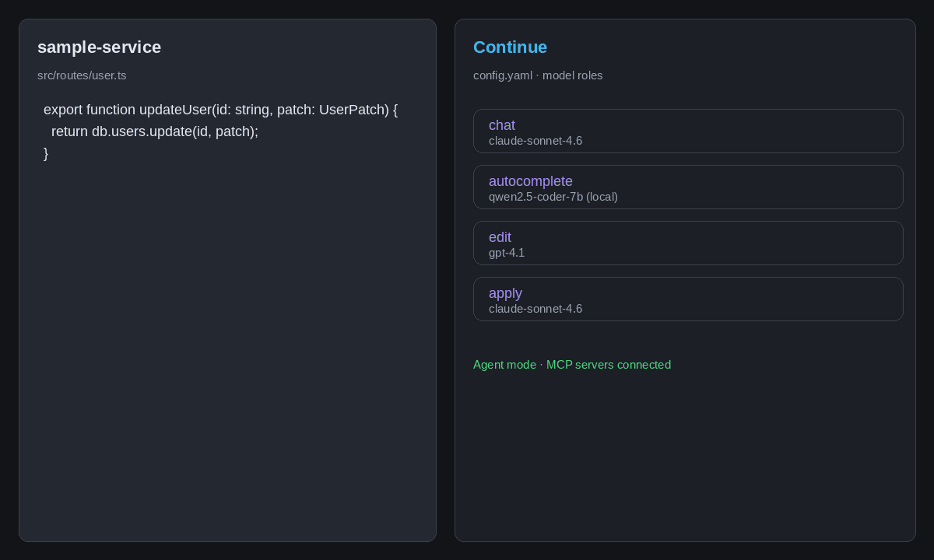The width and height of the screenshot is (934, 560).
Task: Click the 'gpt-4.1' model name text
Action: pos(507,253)
